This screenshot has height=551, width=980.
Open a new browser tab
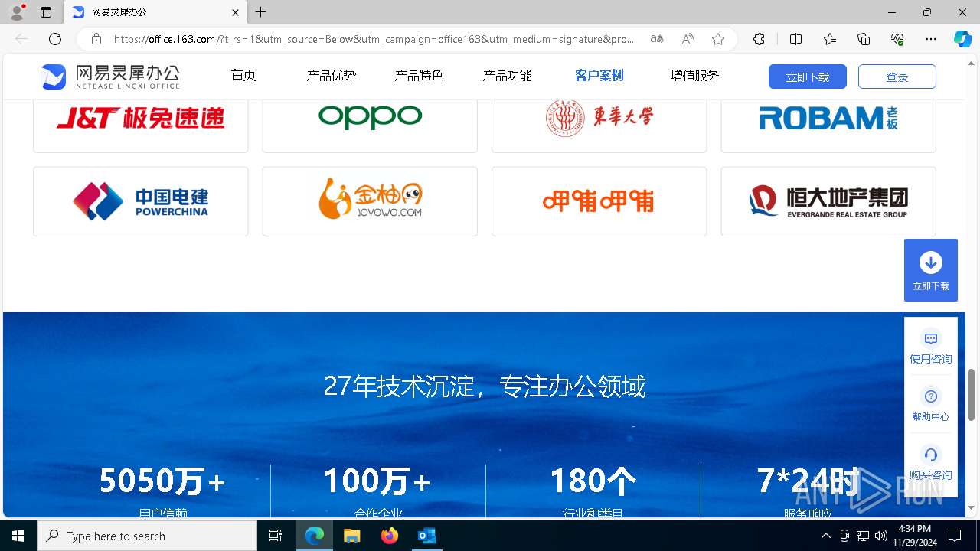[261, 12]
